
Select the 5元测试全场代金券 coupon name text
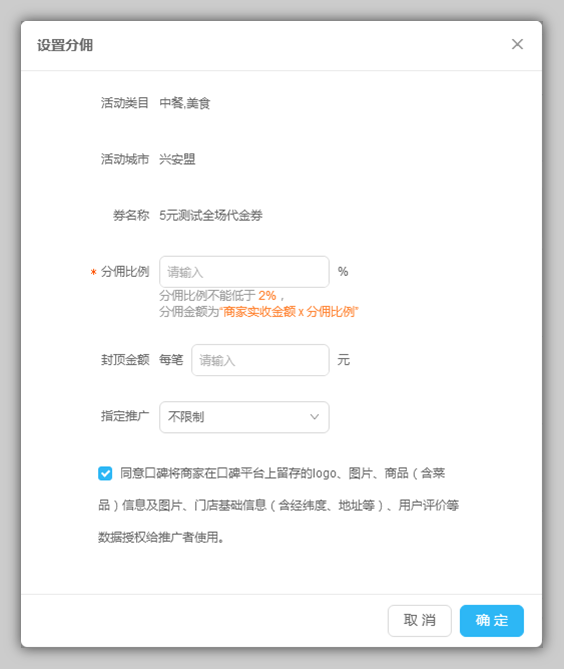click(x=211, y=215)
